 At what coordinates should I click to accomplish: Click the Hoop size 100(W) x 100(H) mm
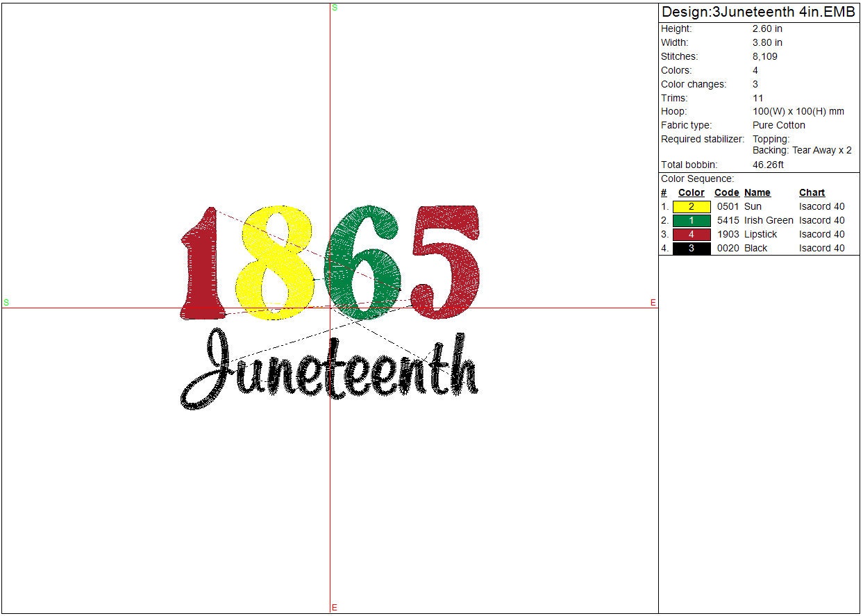click(798, 112)
